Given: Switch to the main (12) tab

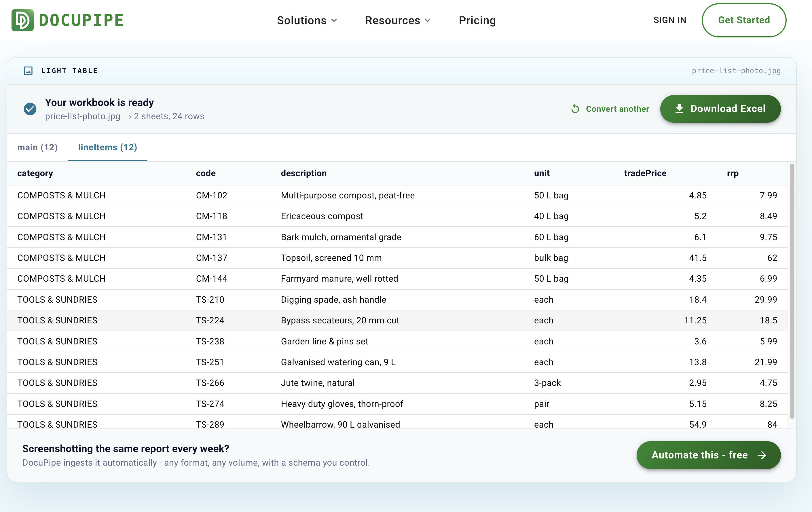Looking at the screenshot, I should click(37, 147).
